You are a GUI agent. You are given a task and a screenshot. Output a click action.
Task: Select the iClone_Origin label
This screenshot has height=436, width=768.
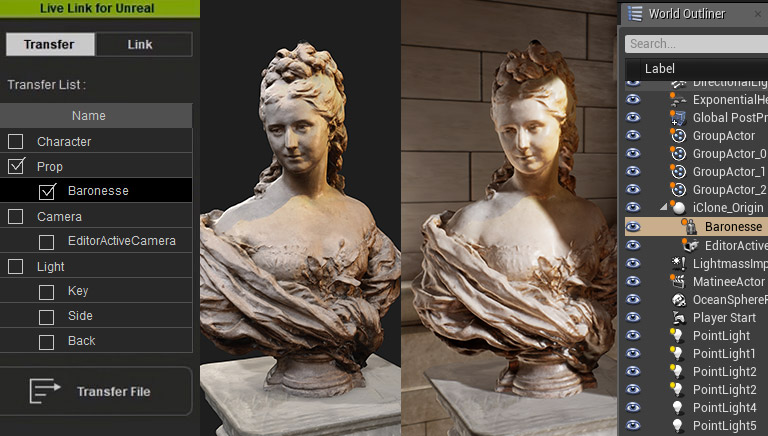[x=728, y=208]
